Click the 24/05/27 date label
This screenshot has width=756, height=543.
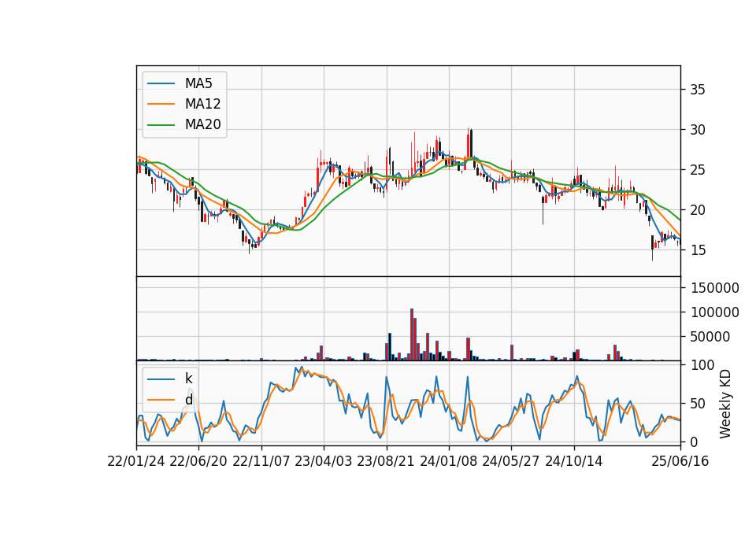coord(510,461)
